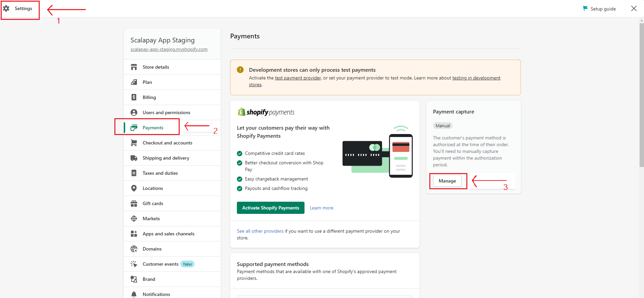Open Checkout and accounts settings

click(x=172, y=143)
